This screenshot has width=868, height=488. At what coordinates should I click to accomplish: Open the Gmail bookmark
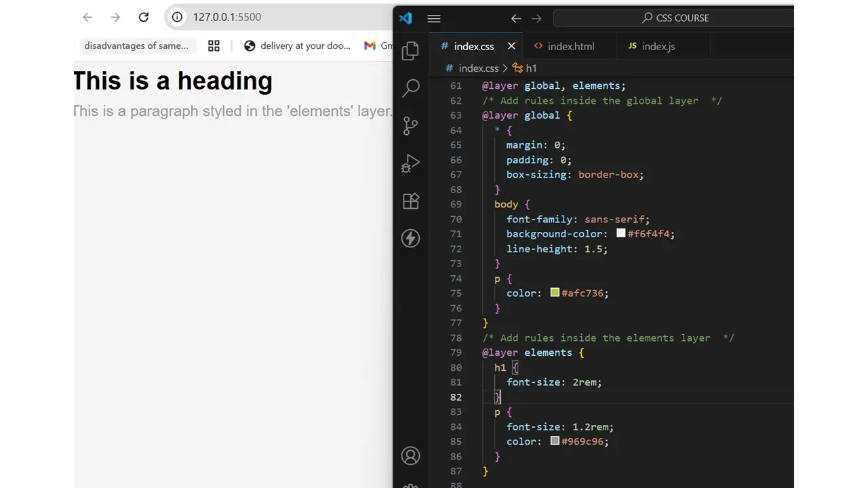[x=378, y=45]
